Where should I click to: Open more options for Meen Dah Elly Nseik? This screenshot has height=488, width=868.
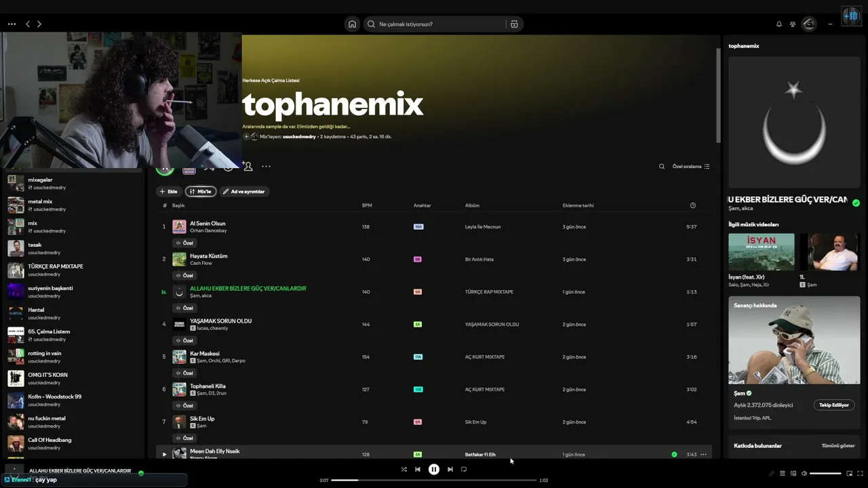(703, 454)
